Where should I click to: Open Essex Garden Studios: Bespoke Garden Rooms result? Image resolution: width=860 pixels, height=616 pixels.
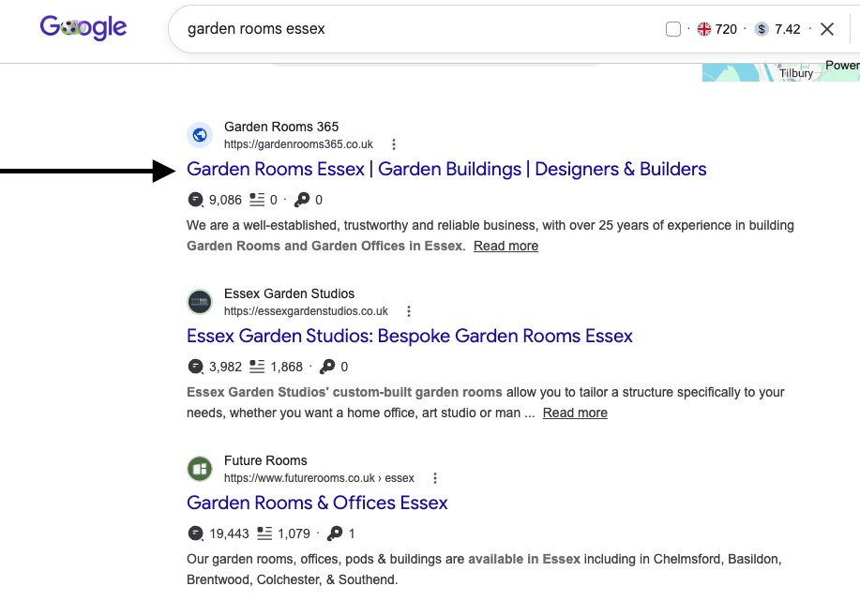tap(410, 336)
